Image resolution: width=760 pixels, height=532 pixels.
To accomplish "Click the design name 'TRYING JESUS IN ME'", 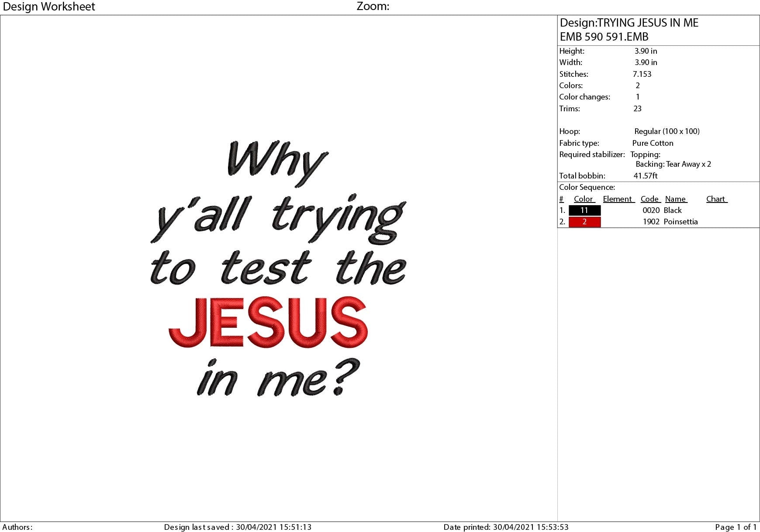I will coord(648,23).
